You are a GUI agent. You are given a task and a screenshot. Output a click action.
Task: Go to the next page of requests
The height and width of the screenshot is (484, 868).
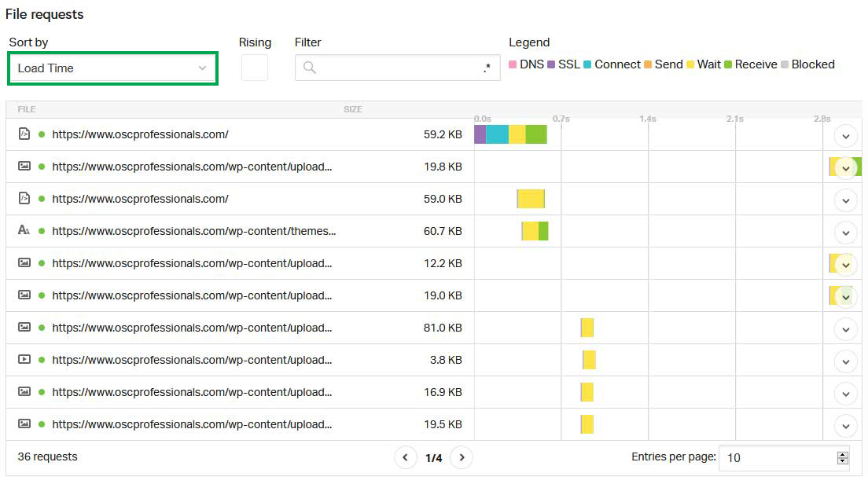point(462,457)
